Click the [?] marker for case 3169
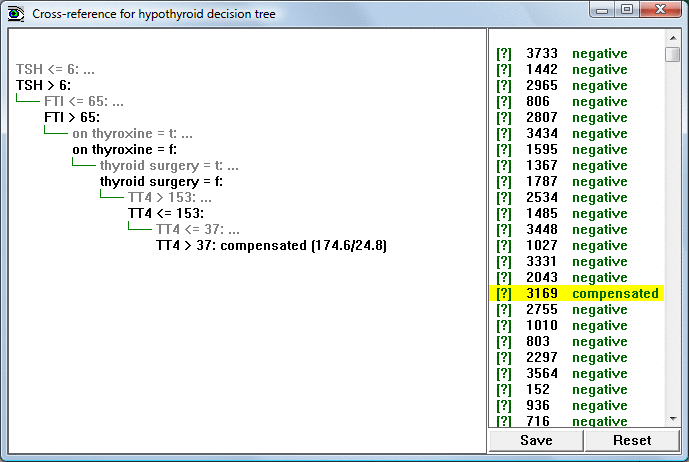689x462 pixels. tap(504, 293)
